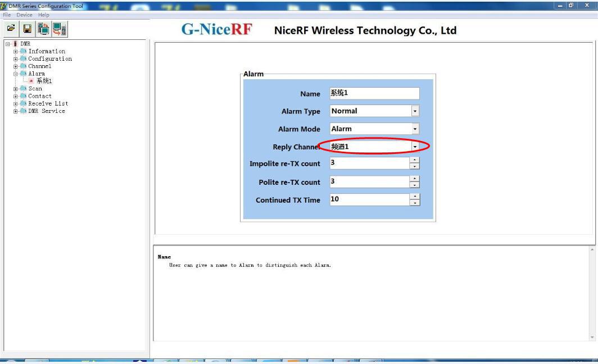Expand the Receive List tree node
598x364 pixels.
[x=16, y=103]
